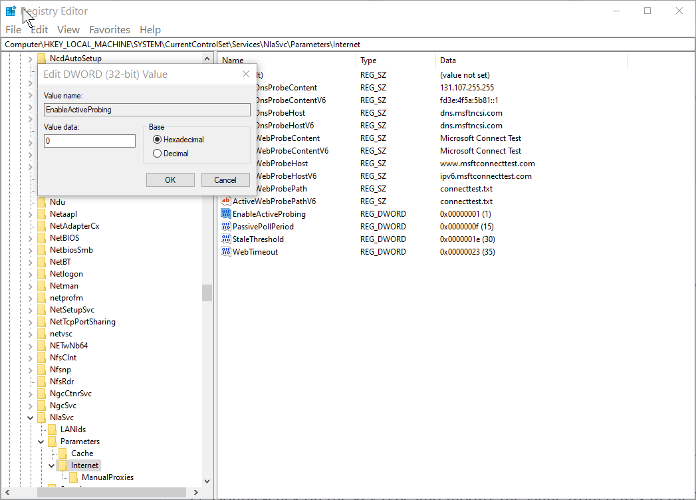Select the Decimal base radio button
This screenshot has width=696, height=500.
click(x=157, y=153)
